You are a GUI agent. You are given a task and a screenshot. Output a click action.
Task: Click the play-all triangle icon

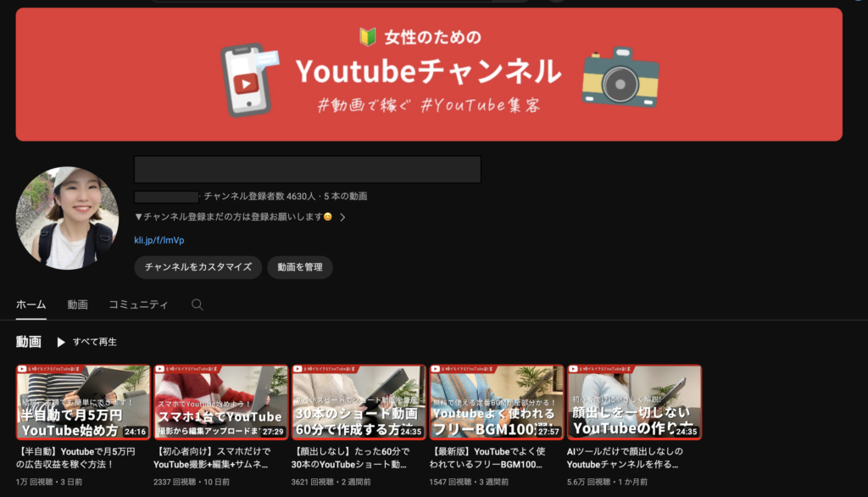(61, 343)
